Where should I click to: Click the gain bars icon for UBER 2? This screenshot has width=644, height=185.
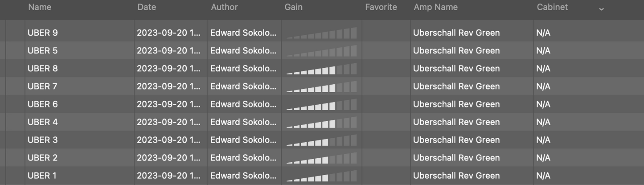click(x=321, y=158)
